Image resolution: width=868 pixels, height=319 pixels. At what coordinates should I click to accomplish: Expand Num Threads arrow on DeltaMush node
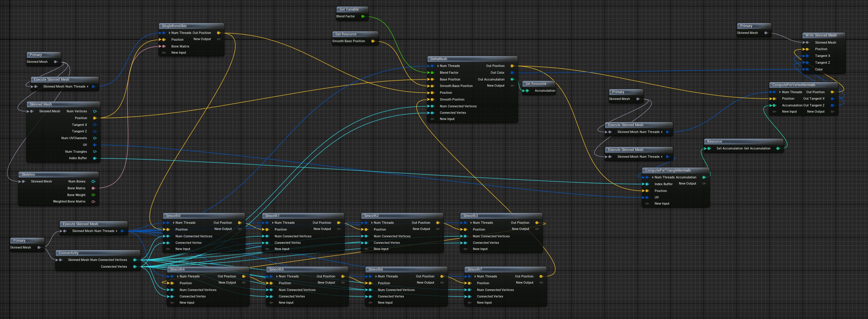tap(438, 66)
